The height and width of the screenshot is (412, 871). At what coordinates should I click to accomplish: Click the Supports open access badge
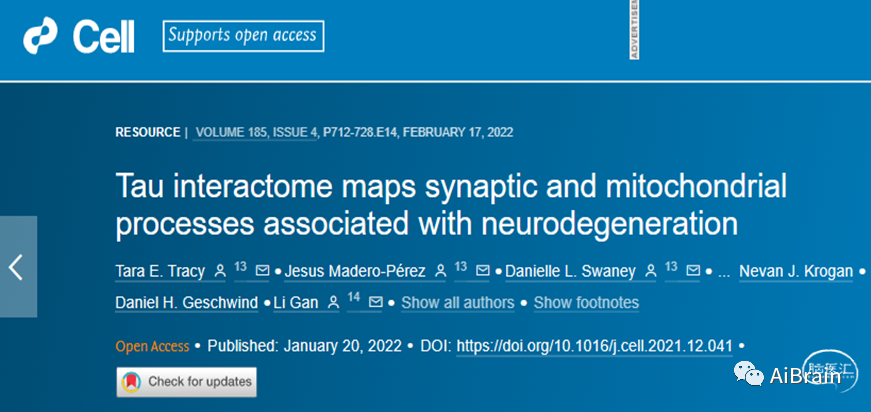tap(243, 37)
